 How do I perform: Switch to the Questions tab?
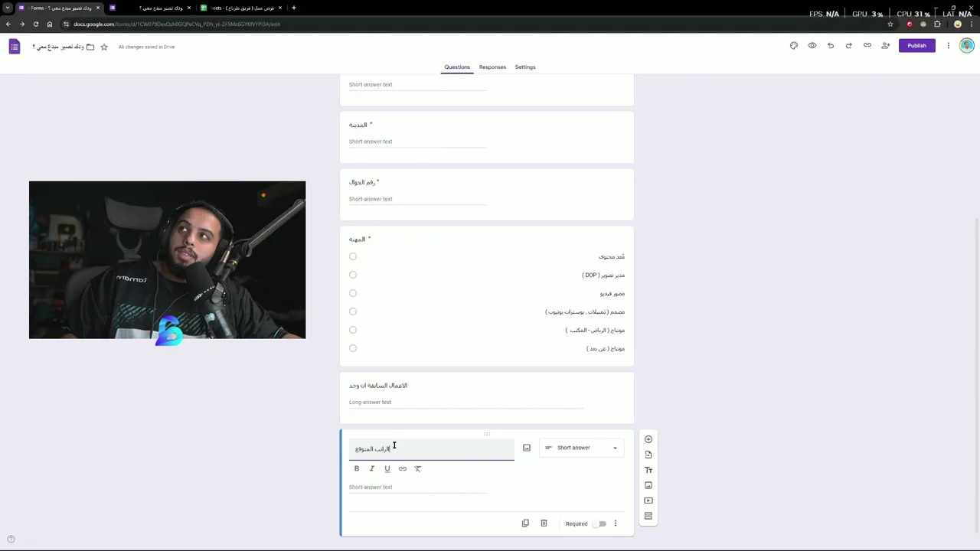tap(457, 67)
